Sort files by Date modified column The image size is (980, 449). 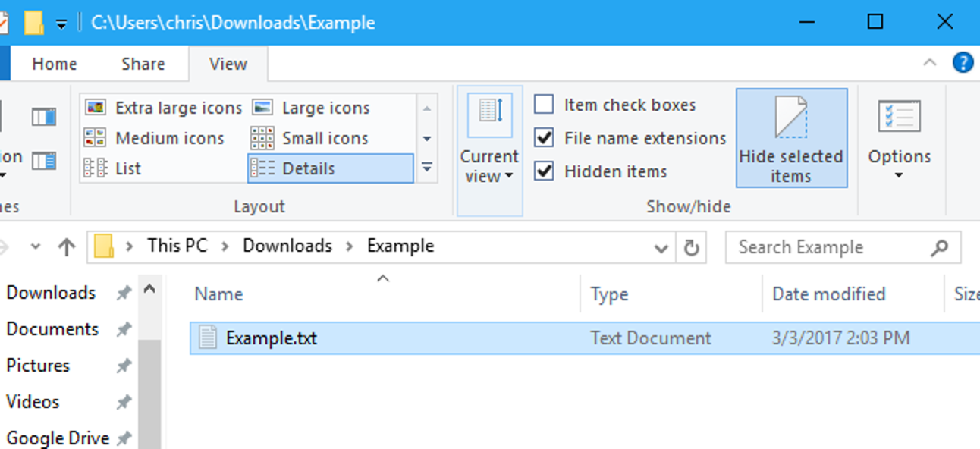tap(828, 294)
